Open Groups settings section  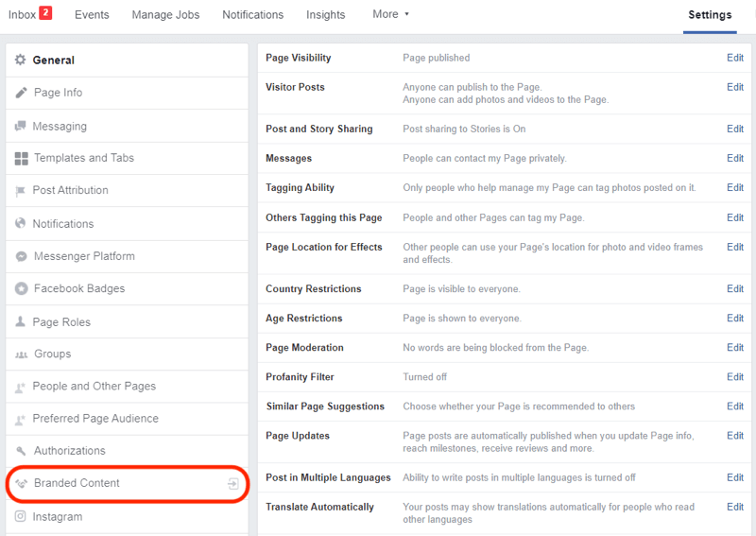tap(127, 354)
